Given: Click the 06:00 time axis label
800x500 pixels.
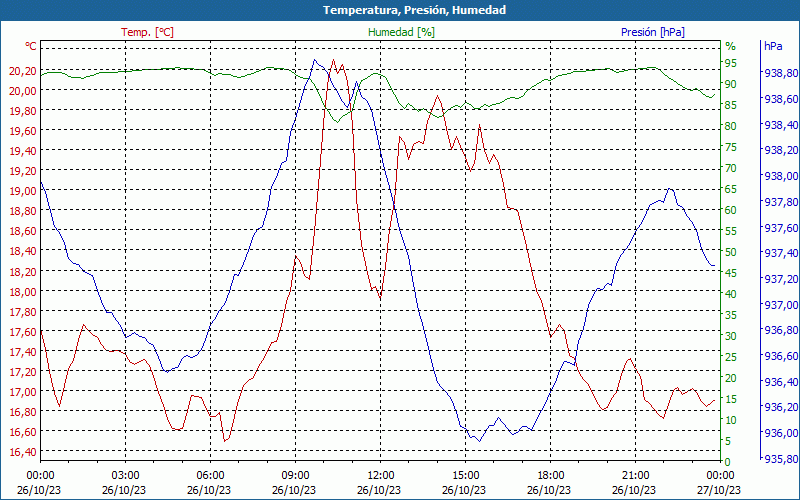Looking at the screenshot, I should coord(210,476).
